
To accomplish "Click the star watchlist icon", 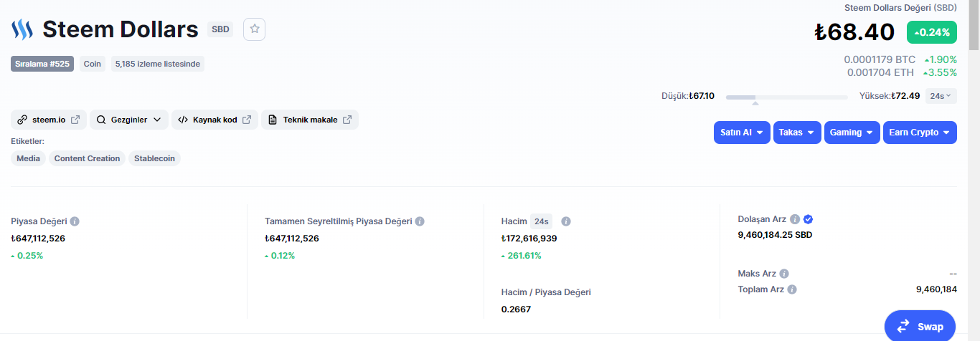I will click(255, 29).
